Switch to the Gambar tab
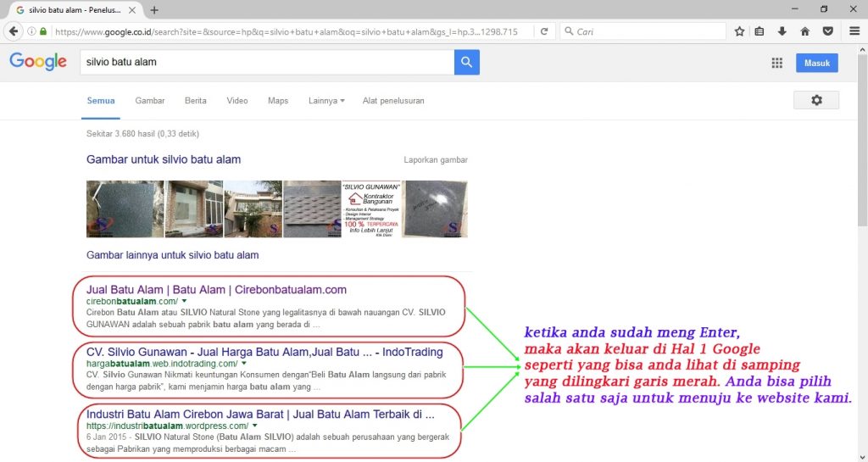This screenshot has width=868, height=462. coord(149,101)
